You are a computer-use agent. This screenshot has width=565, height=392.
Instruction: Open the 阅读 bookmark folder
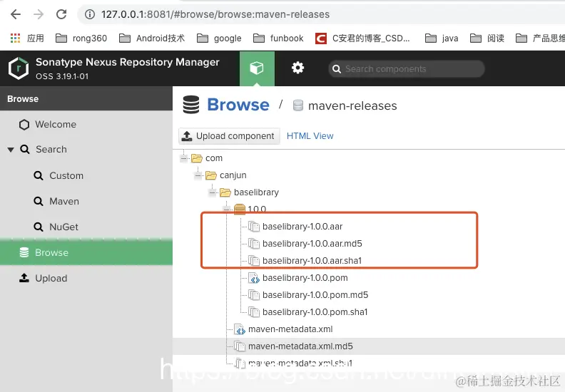487,38
